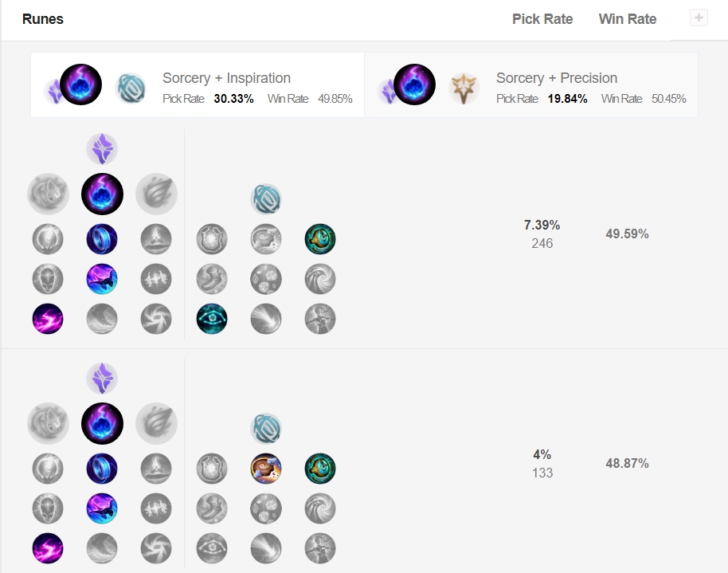728x573 pixels.
Task: Sort by the Win Rate column header
Action: 628,19
